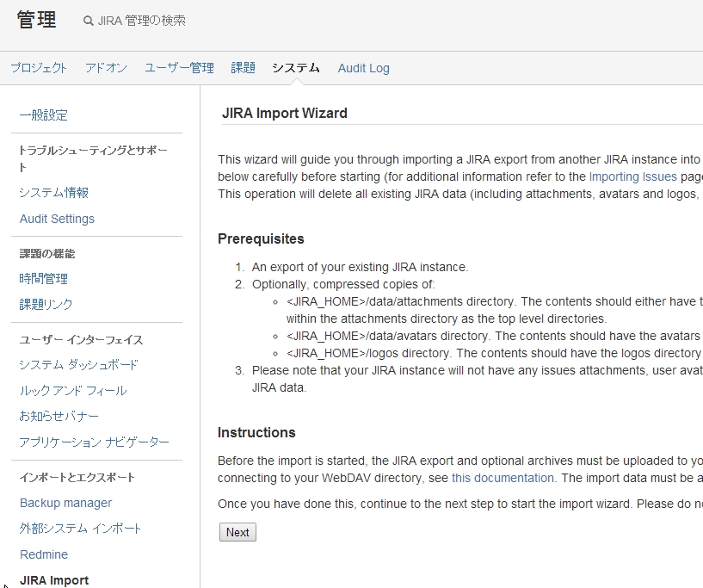Image resolution: width=703 pixels, height=588 pixels.
Task: Open 時間管理 in the sidebar
Action: point(44,279)
